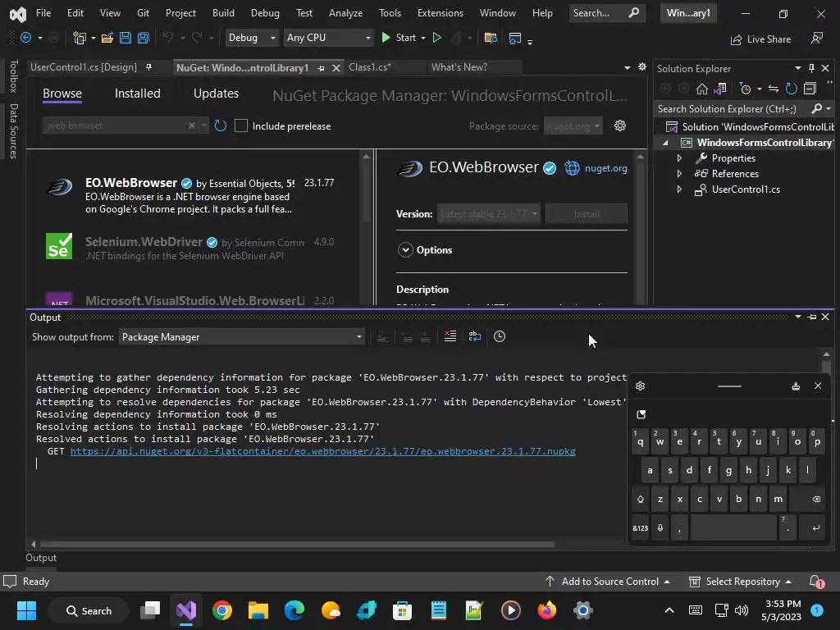Expand the References node

[679, 174]
